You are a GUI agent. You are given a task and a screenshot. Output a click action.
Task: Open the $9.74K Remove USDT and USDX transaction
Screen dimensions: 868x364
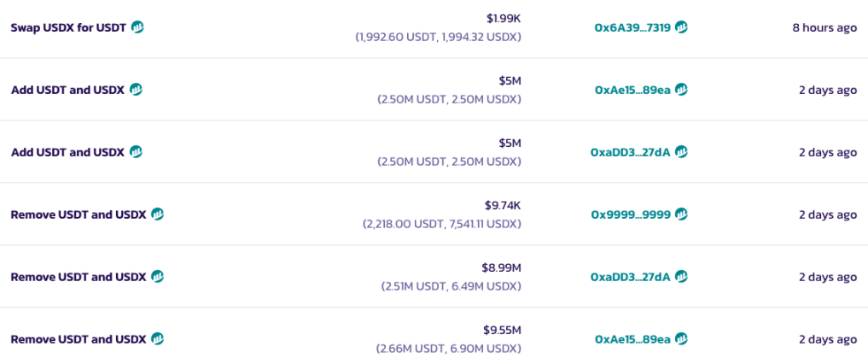pos(79,214)
